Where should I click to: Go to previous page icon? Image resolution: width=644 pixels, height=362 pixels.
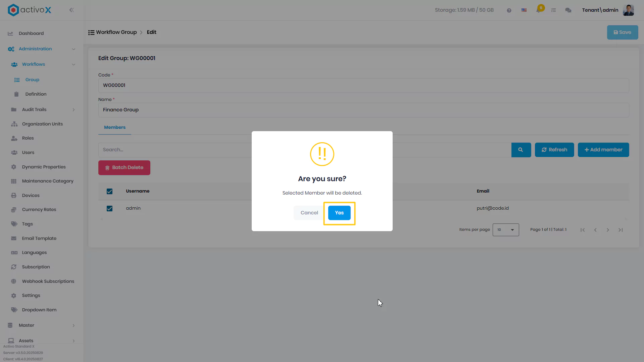point(595,230)
